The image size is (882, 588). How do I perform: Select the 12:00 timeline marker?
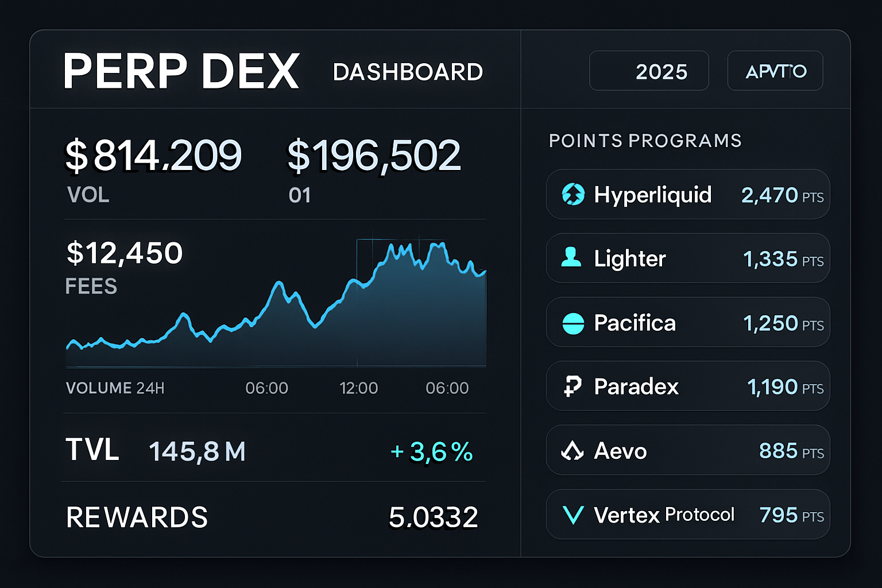pos(359,388)
